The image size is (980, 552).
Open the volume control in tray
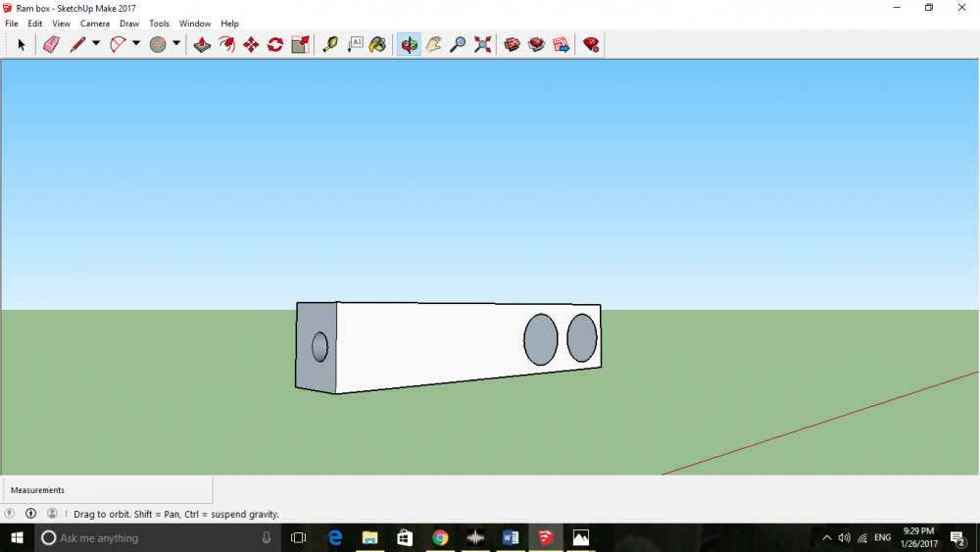click(x=845, y=537)
